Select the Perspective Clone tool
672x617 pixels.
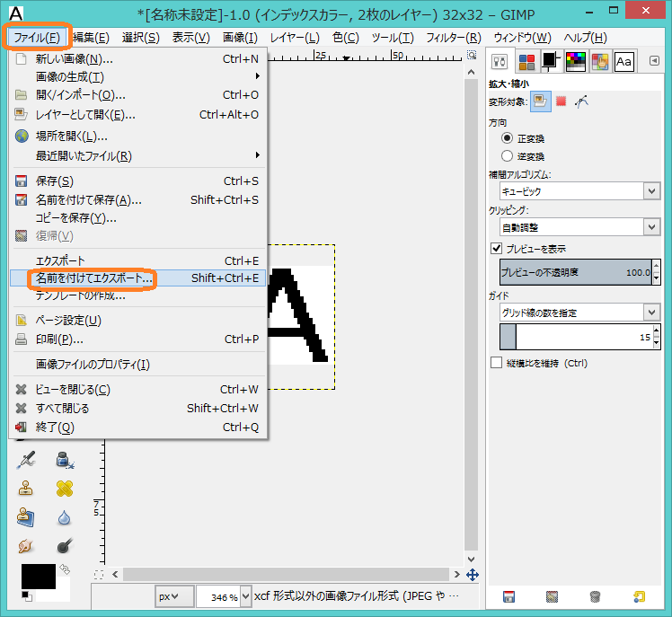tap(26, 517)
